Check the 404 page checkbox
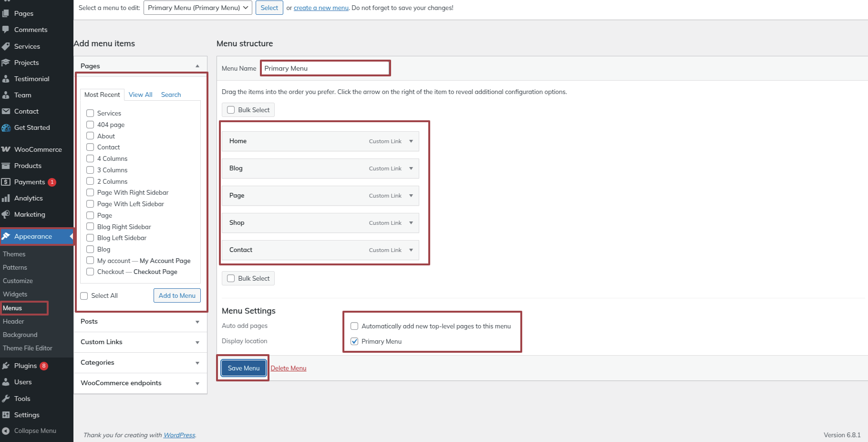The image size is (868, 442). 90,125
